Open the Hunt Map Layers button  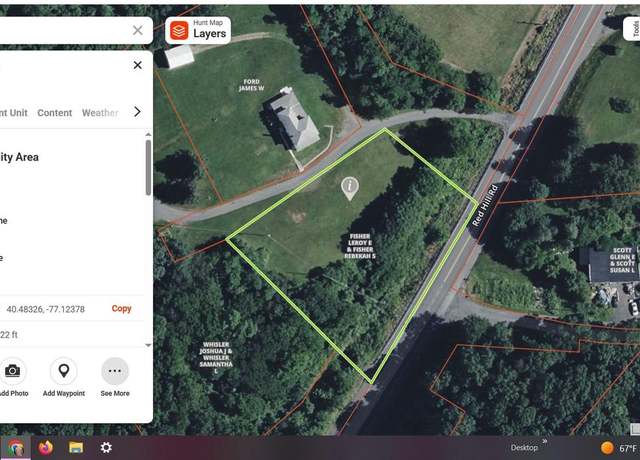198,30
